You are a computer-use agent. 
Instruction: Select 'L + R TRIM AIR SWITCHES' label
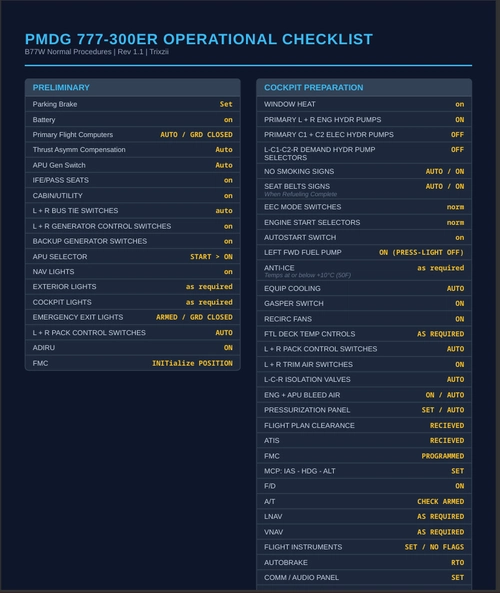308,365
